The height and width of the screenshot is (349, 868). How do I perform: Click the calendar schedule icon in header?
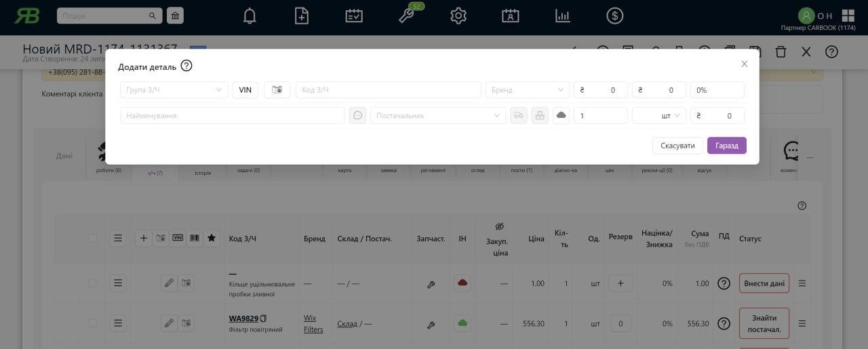(354, 16)
